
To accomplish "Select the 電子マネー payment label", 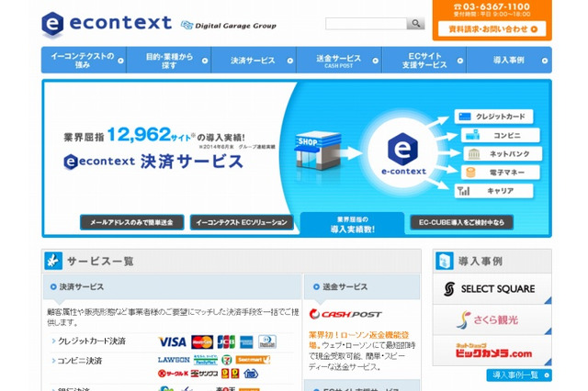I will tap(500, 173).
